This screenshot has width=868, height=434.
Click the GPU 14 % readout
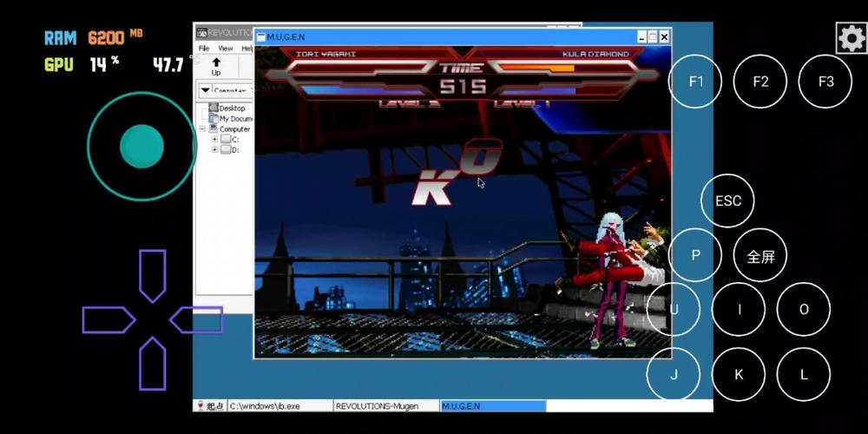coord(82,64)
